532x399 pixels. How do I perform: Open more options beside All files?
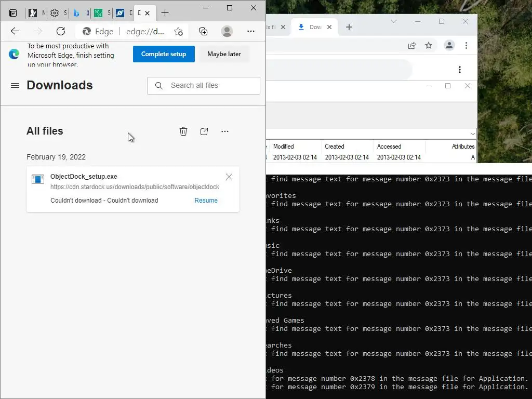pos(224,131)
